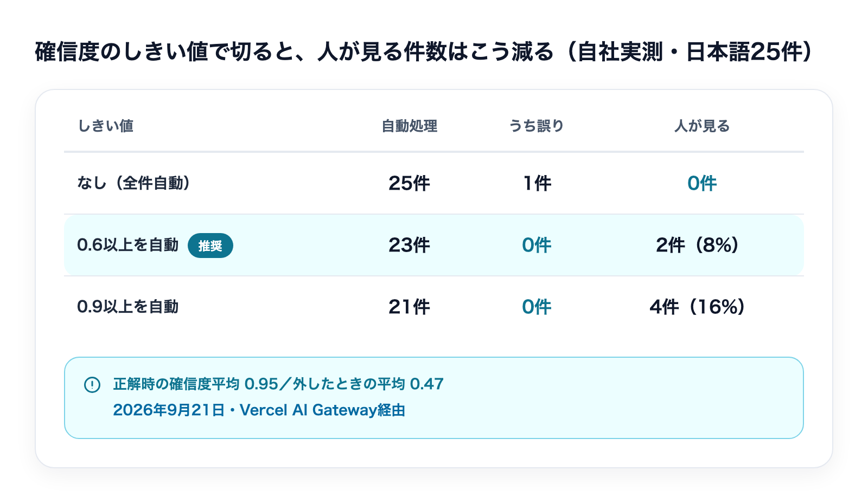Select the しきい値 column header

point(106,126)
